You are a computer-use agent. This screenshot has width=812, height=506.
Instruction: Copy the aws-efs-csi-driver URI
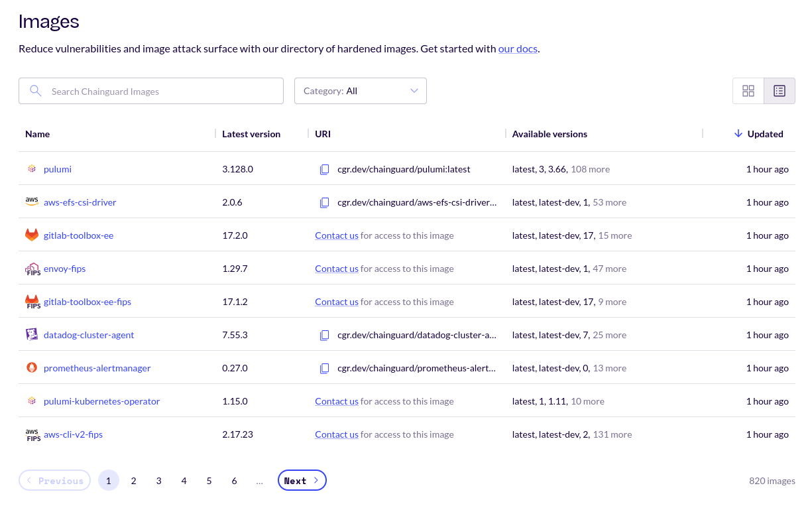click(x=324, y=202)
